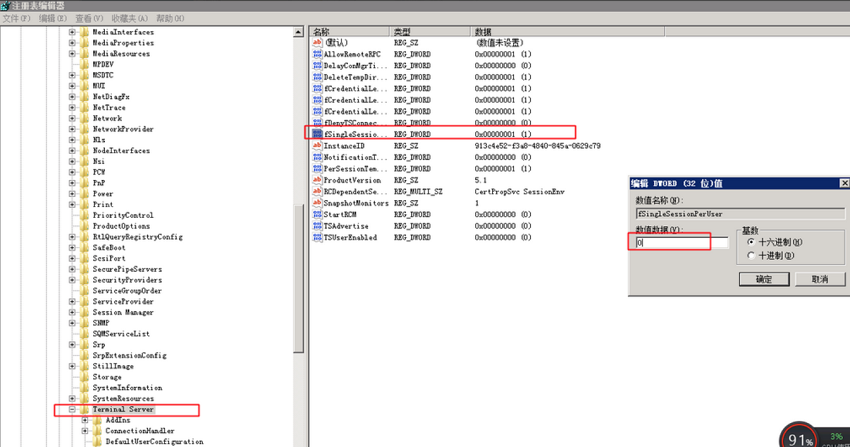The width and height of the screenshot is (850, 447).
Task: Open the 收藏夹(A) menu
Action: pos(130,18)
